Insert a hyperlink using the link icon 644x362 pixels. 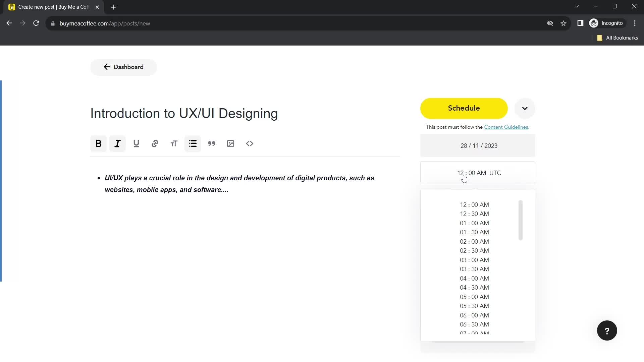tap(155, 144)
